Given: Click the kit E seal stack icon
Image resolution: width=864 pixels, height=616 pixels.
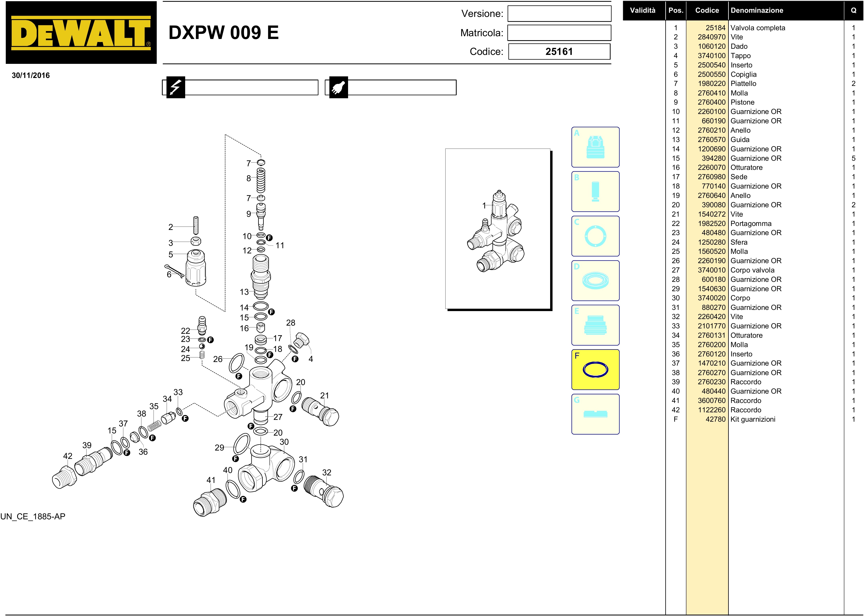Looking at the screenshot, I should [x=595, y=325].
